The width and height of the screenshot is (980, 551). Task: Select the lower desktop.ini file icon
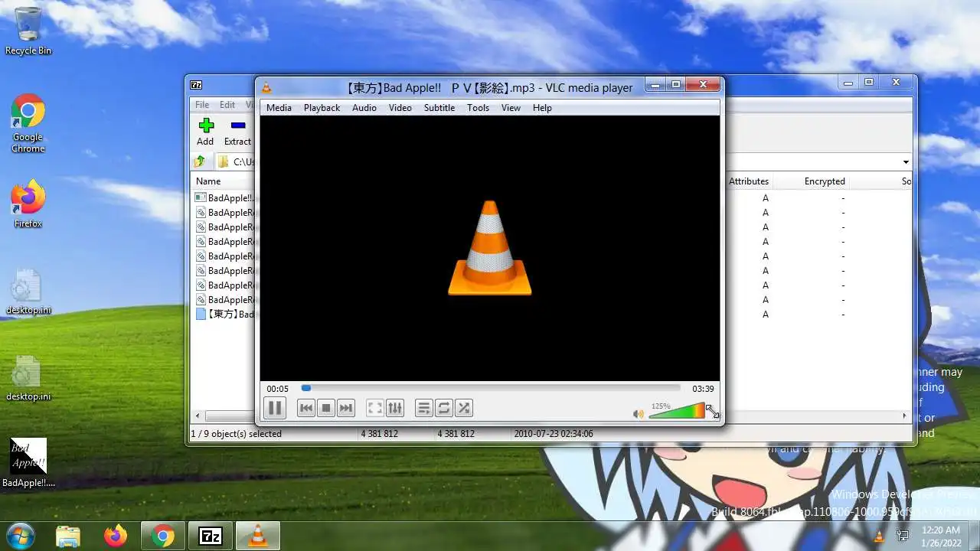pos(28,378)
